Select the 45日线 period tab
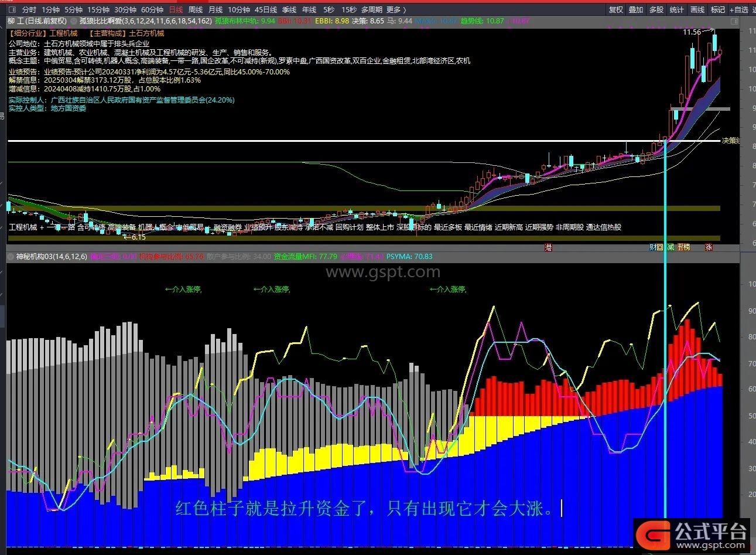This screenshot has width=756, height=555. pyautogui.click(x=266, y=9)
